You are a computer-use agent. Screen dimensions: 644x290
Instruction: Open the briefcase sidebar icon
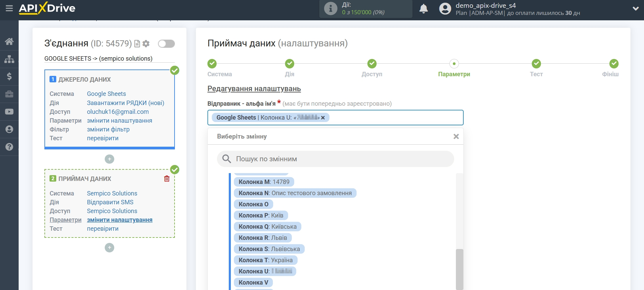click(x=9, y=94)
